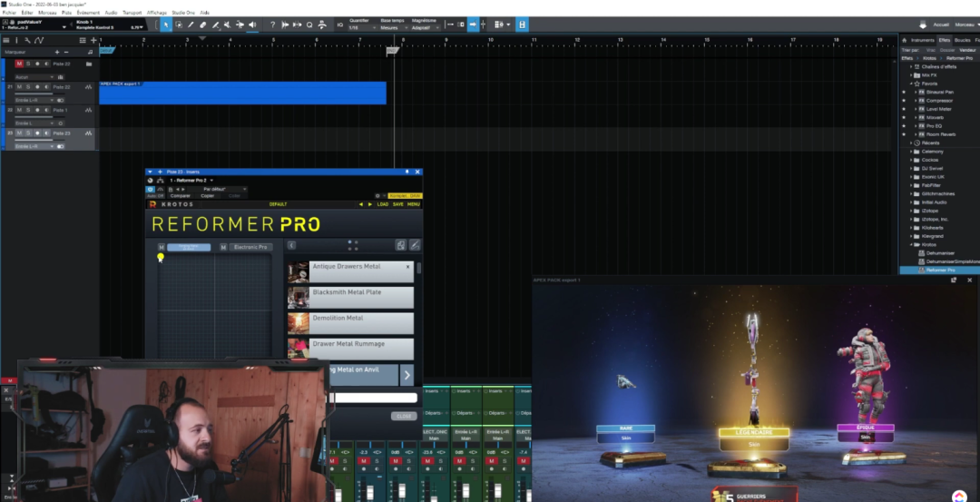Expand the Celemony folder in browser
This screenshot has width=980, height=502.
(911, 152)
